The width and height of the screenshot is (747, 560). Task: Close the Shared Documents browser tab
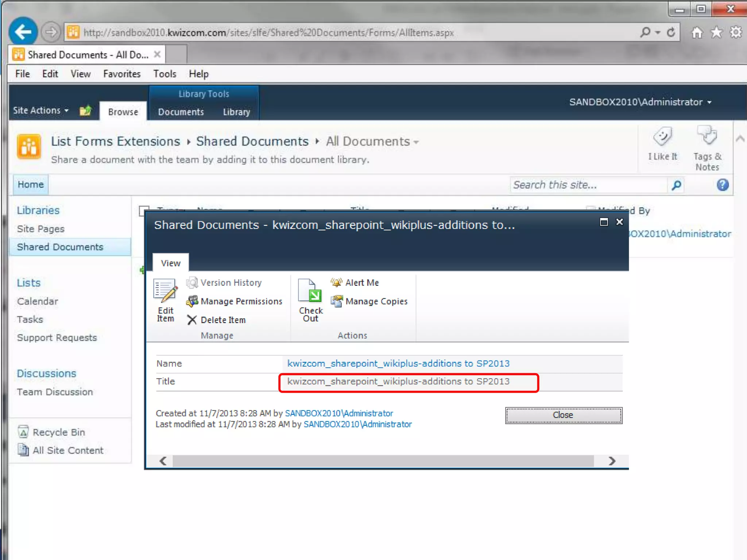pos(157,54)
